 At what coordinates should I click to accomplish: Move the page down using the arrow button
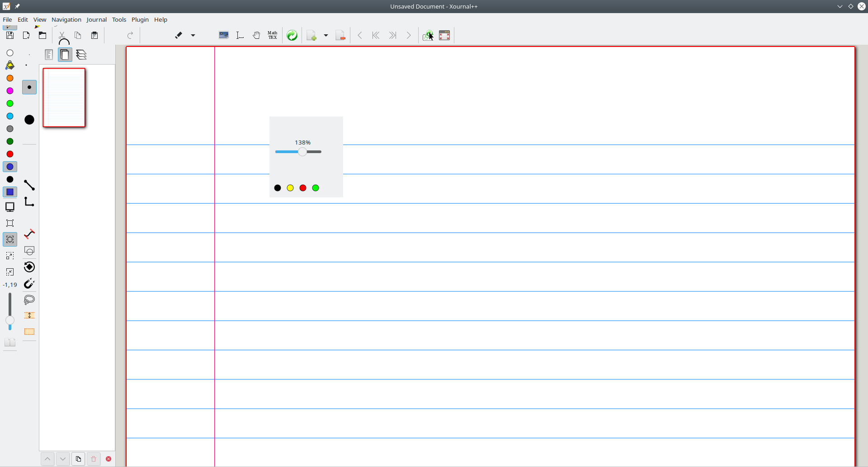click(x=63, y=459)
